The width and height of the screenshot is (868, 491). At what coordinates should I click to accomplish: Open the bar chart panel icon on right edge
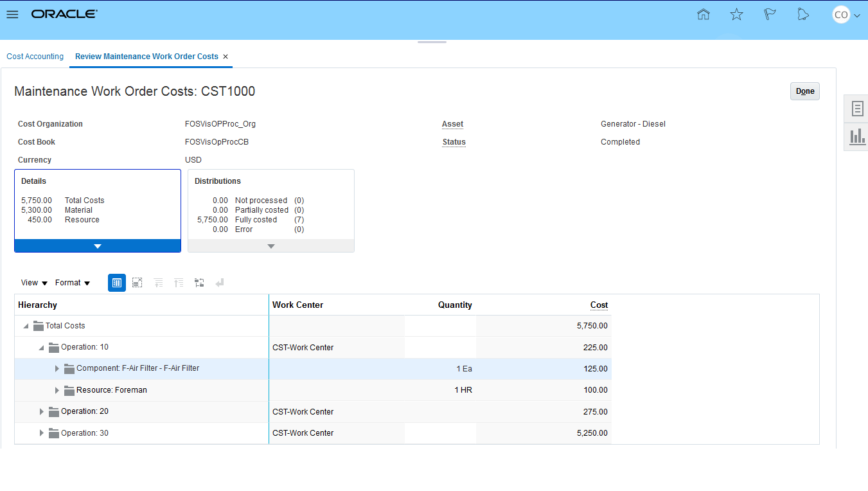point(857,136)
